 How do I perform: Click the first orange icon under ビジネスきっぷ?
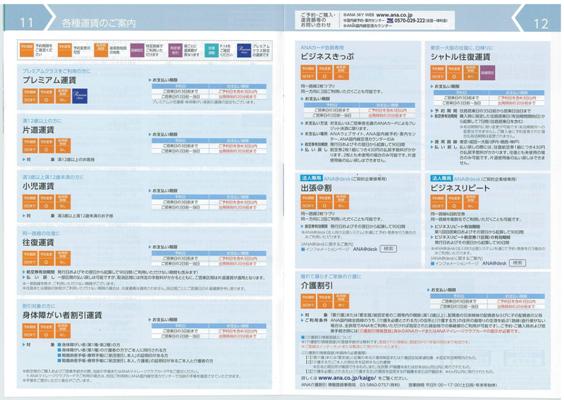(308, 72)
